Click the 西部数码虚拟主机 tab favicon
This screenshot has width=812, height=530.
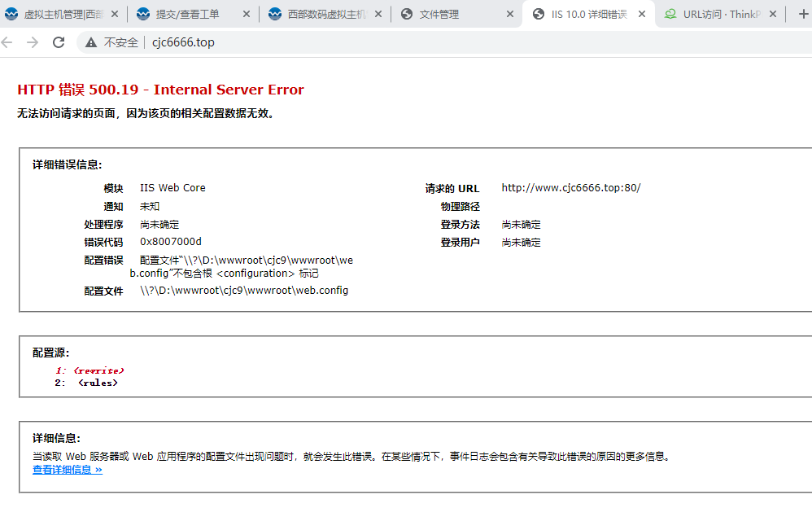point(275,14)
